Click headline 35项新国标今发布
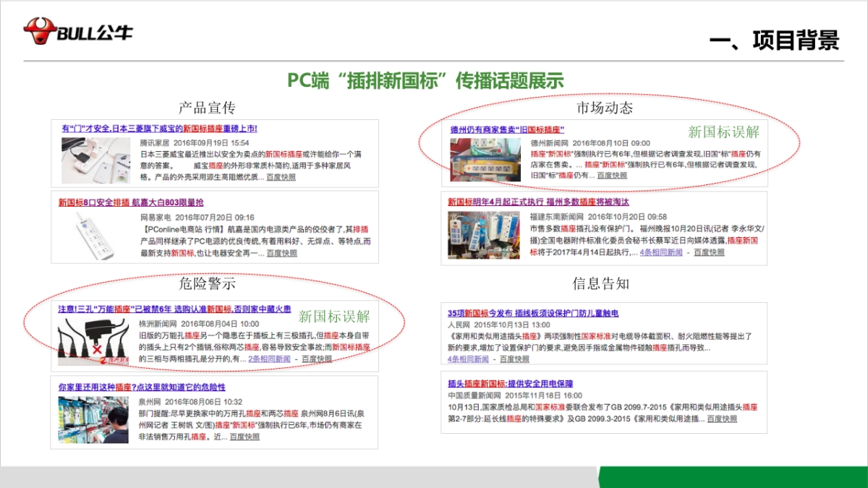Image resolution: width=868 pixels, height=488 pixels. pos(532,313)
